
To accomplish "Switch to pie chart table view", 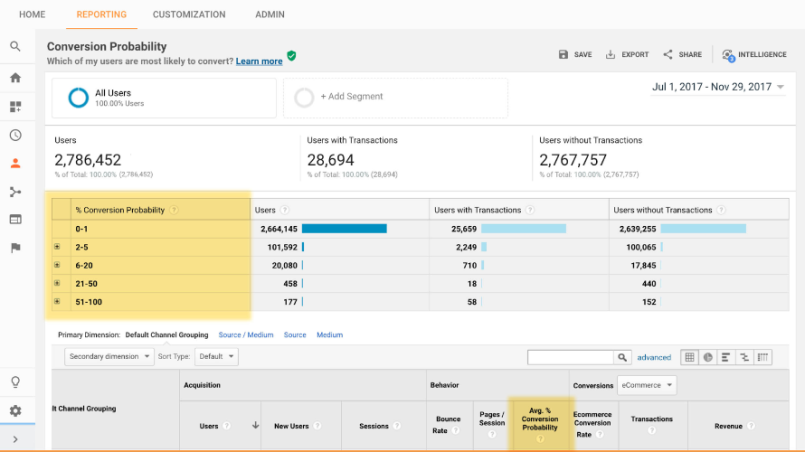I will point(708,357).
